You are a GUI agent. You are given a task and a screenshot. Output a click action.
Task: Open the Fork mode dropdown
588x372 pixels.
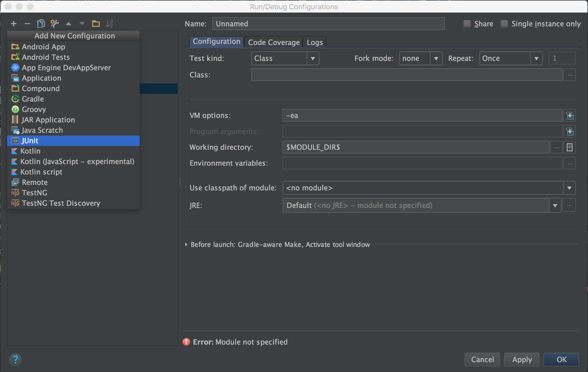(421, 58)
